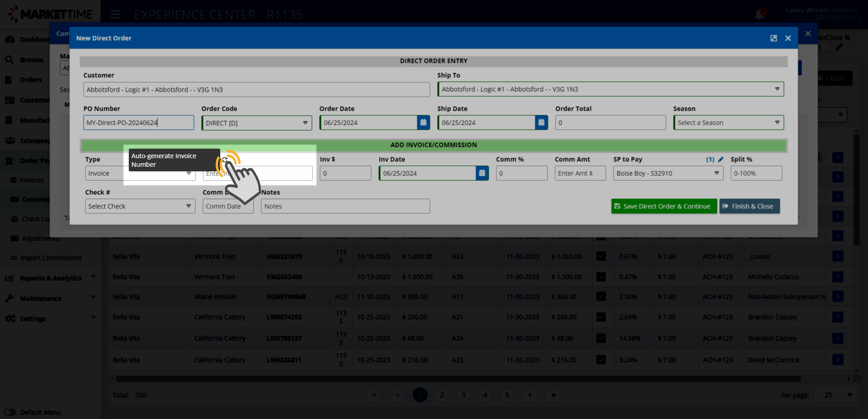
Task: Expand Reports & Analytics menu chevron
Action: [x=93, y=277]
